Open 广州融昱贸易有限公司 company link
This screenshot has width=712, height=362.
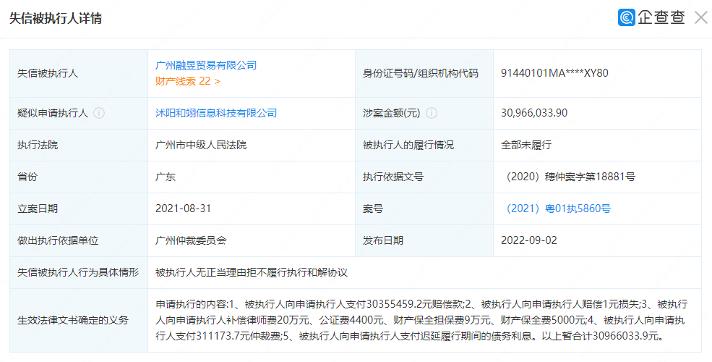(206, 65)
